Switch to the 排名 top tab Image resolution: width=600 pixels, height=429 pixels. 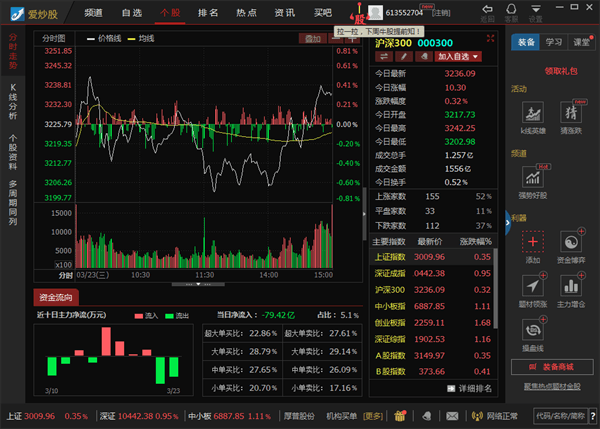[208, 12]
